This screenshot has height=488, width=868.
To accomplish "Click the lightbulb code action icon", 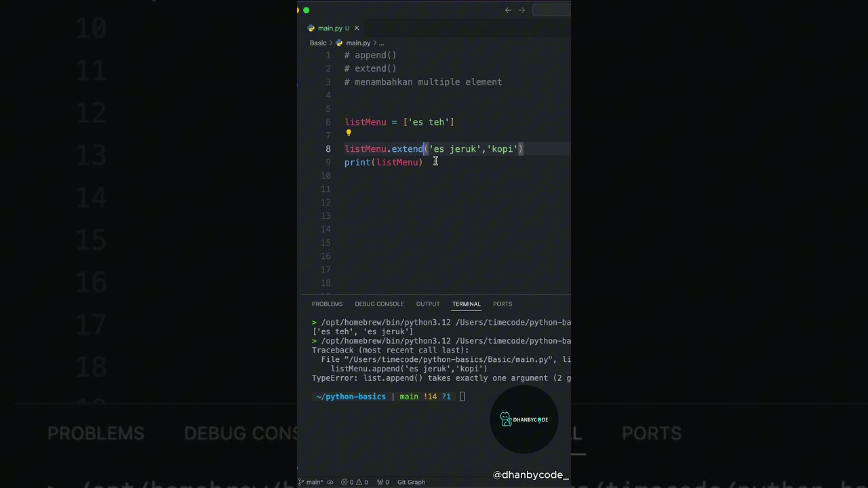I will tap(349, 134).
